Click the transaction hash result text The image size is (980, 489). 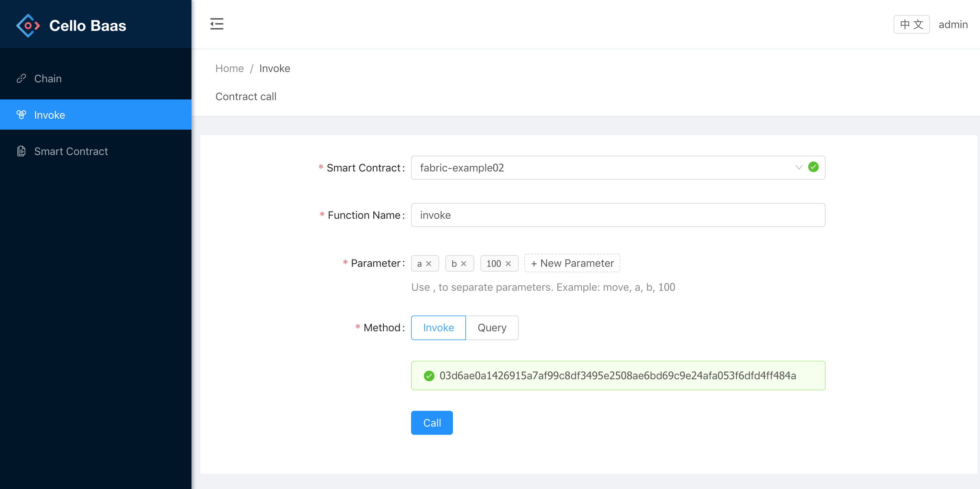click(x=617, y=376)
